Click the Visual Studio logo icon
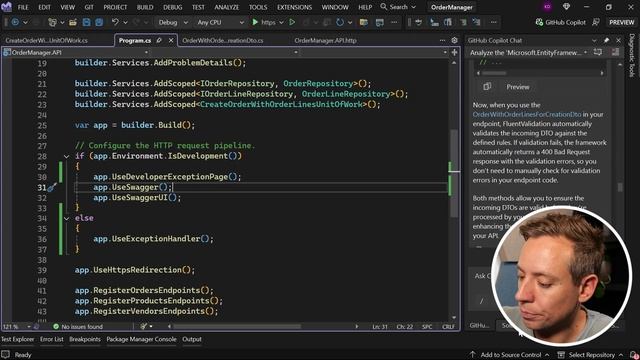Viewport: 640px width, 360px height. coord(7,7)
